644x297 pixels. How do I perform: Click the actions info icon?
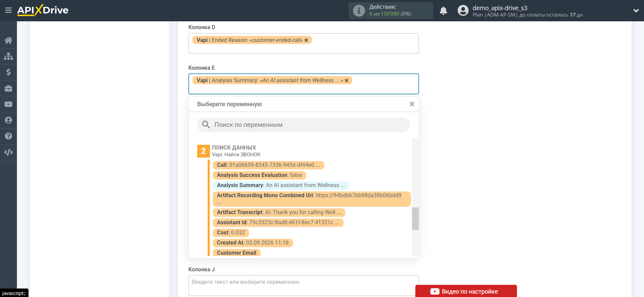359,10
